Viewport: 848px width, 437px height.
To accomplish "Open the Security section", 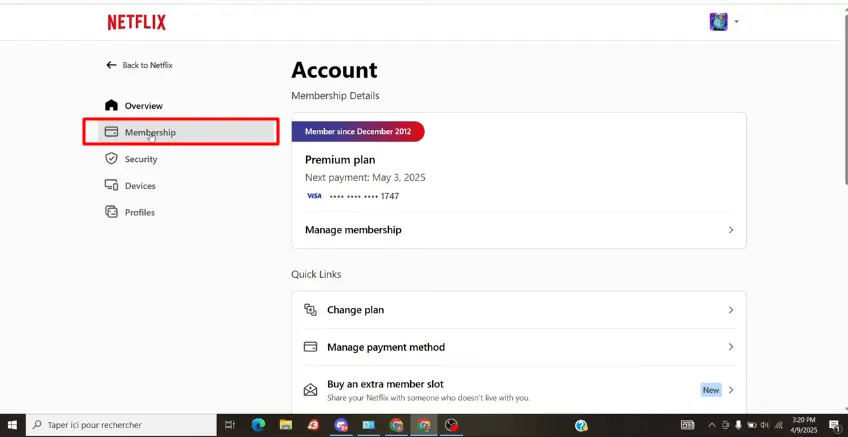I will pos(141,159).
